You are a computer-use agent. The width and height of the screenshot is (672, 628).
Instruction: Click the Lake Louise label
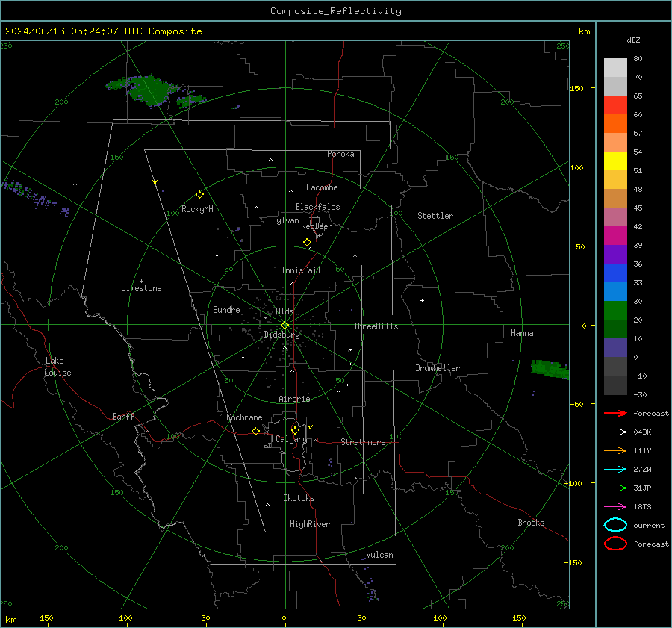[57, 367]
